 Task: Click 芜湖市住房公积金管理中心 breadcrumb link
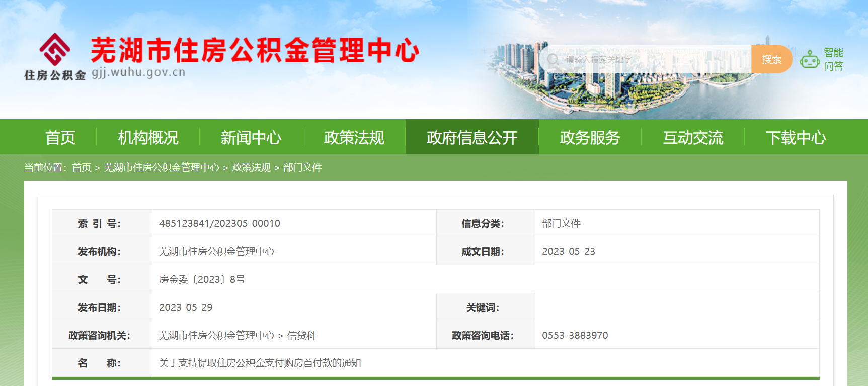[162, 167]
